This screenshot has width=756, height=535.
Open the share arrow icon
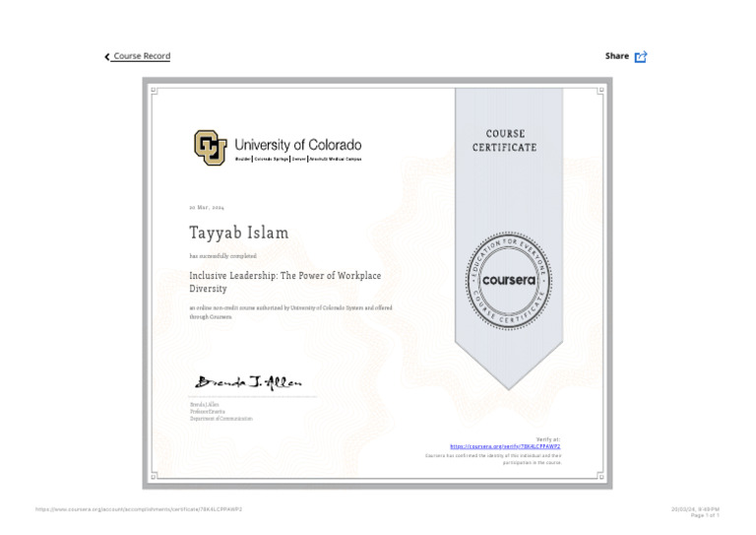pyautogui.click(x=641, y=56)
